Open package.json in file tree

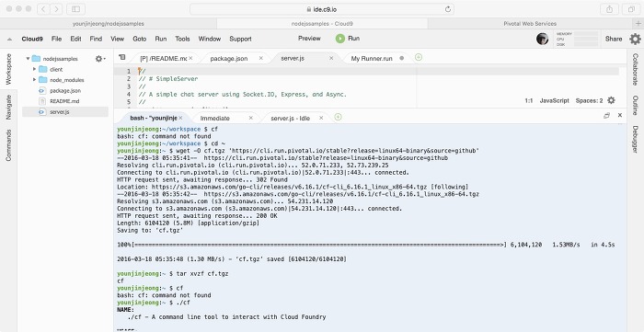[x=65, y=91]
